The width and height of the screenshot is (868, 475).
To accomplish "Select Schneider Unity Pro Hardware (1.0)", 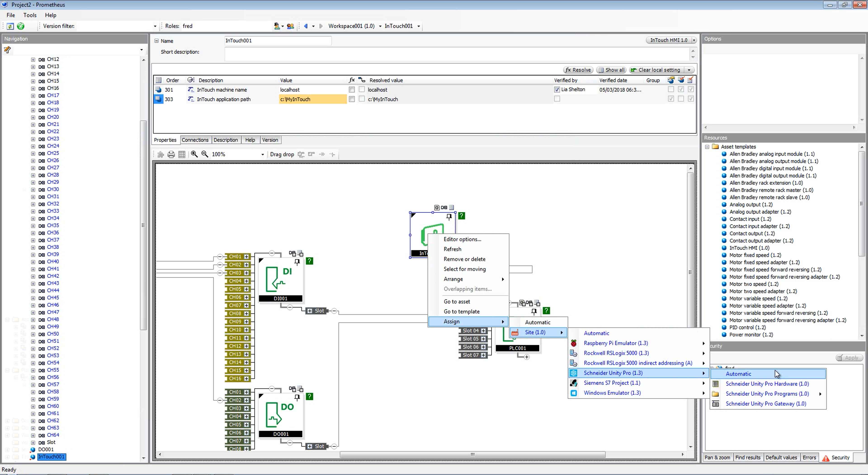I will pos(767,384).
